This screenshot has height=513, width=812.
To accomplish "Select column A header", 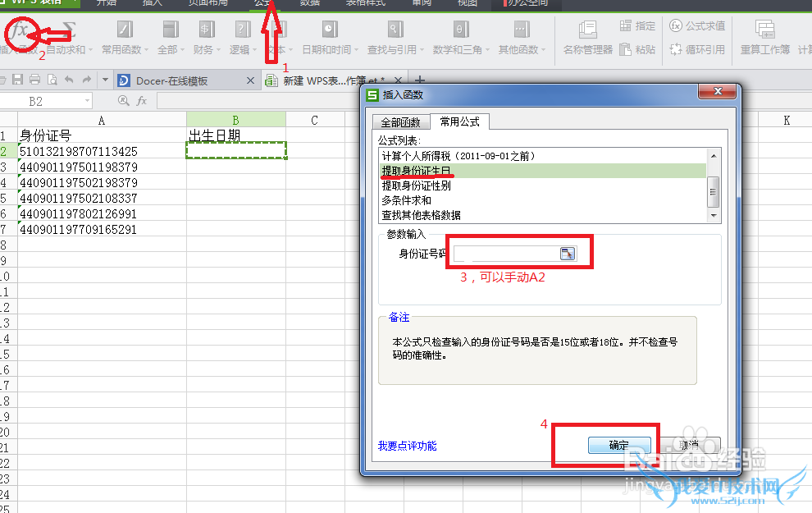I will [x=102, y=120].
